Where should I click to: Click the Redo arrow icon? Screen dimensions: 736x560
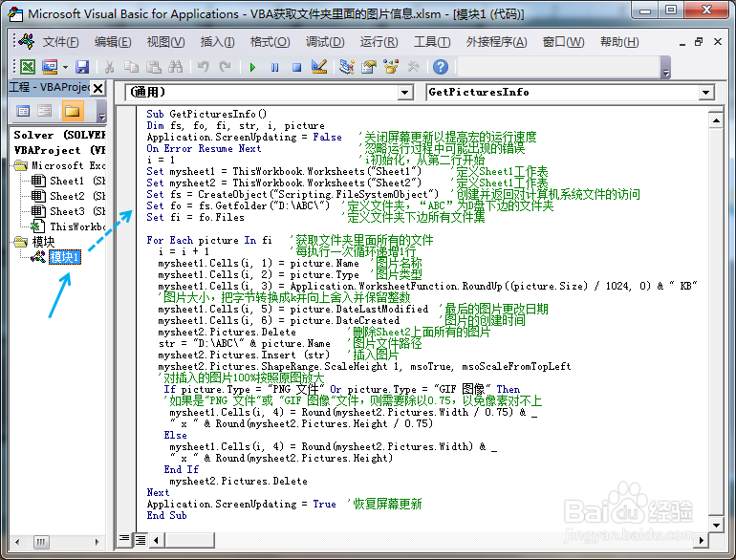pyautogui.click(x=226, y=67)
